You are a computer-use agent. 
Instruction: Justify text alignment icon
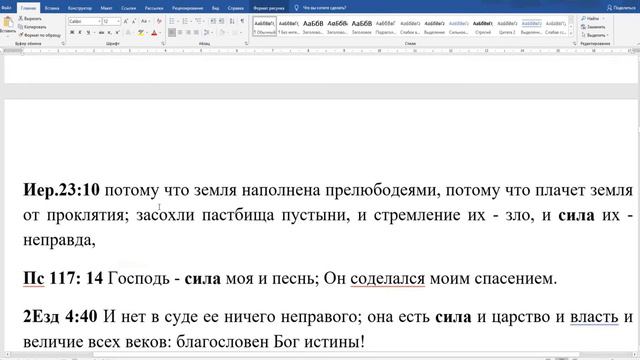point(197,32)
